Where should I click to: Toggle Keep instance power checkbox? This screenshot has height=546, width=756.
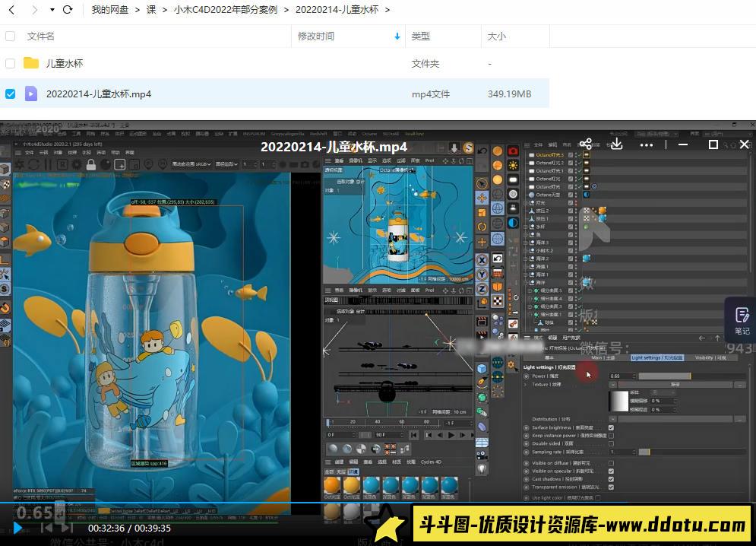[612, 436]
